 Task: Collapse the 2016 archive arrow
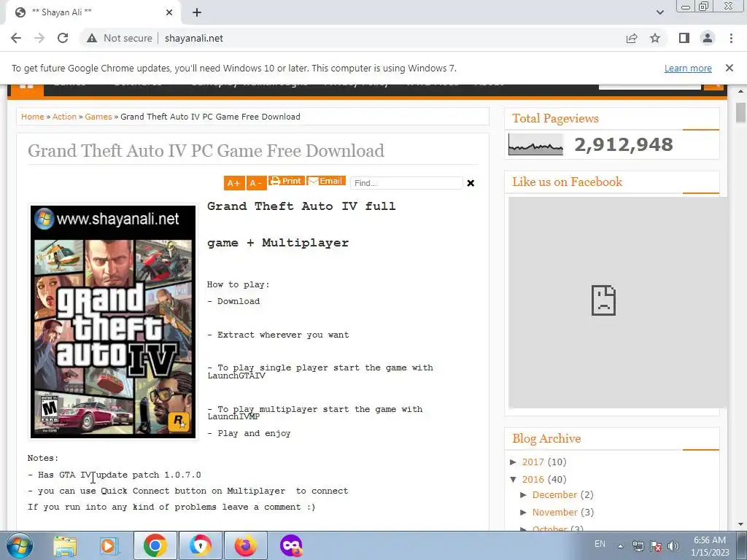click(x=514, y=480)
